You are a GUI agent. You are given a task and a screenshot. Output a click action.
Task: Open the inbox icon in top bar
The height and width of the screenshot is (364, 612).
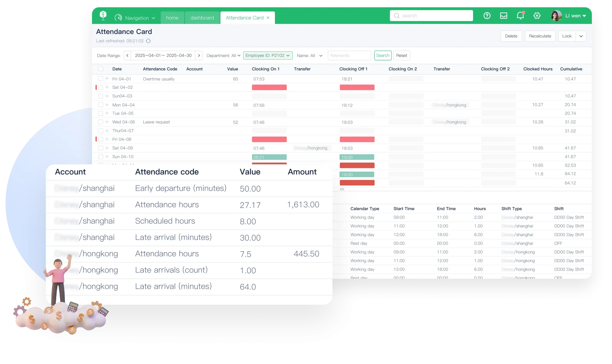504,16
